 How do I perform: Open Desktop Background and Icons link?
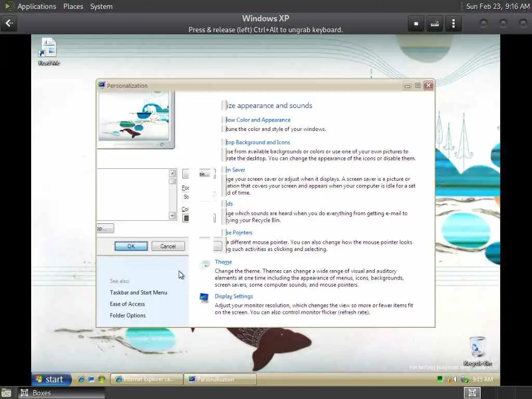pos(258,142)
